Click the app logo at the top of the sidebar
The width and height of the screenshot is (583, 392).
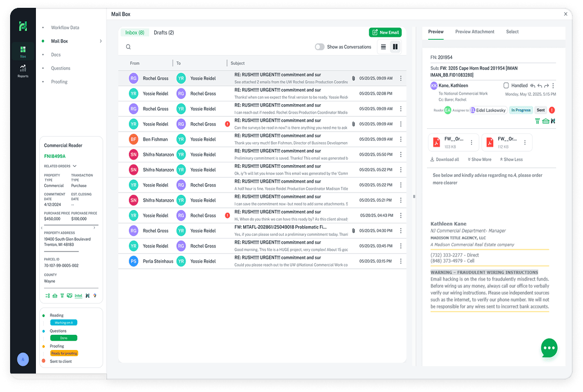tap(23, 26)
